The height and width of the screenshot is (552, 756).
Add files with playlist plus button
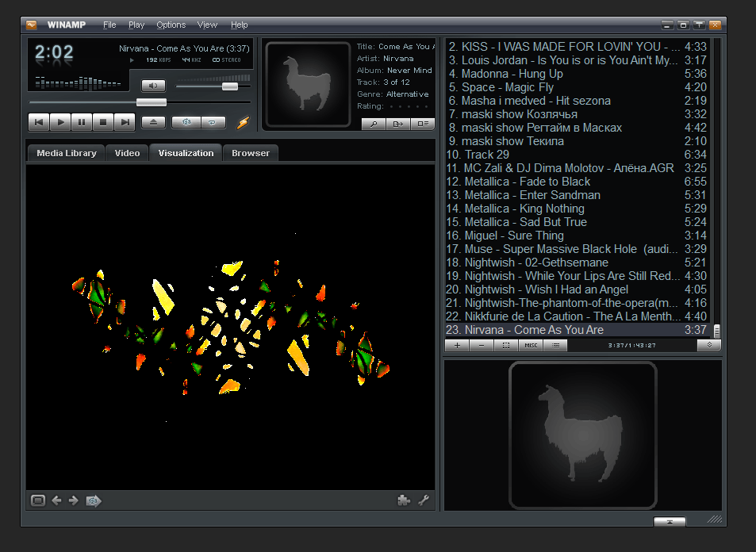[457, 345]
